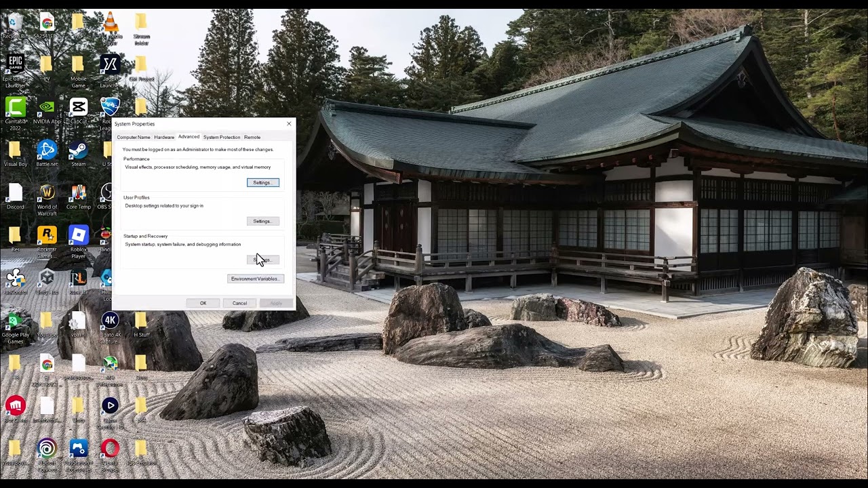Confirm System Properties with OK
The image size is (868, 488).
203,303
